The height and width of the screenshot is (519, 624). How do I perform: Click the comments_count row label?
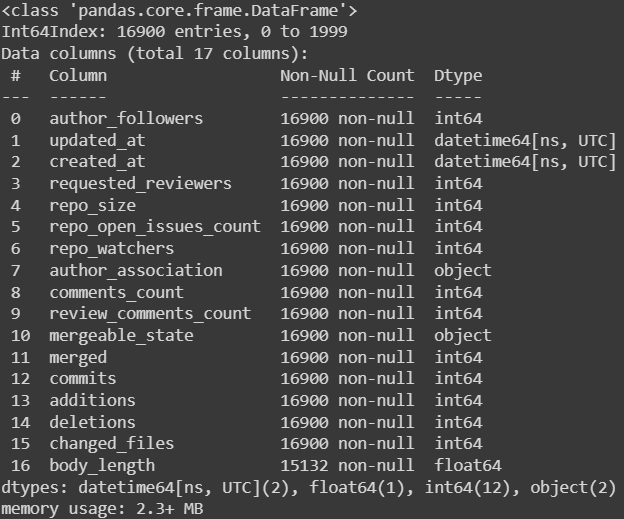117,293
